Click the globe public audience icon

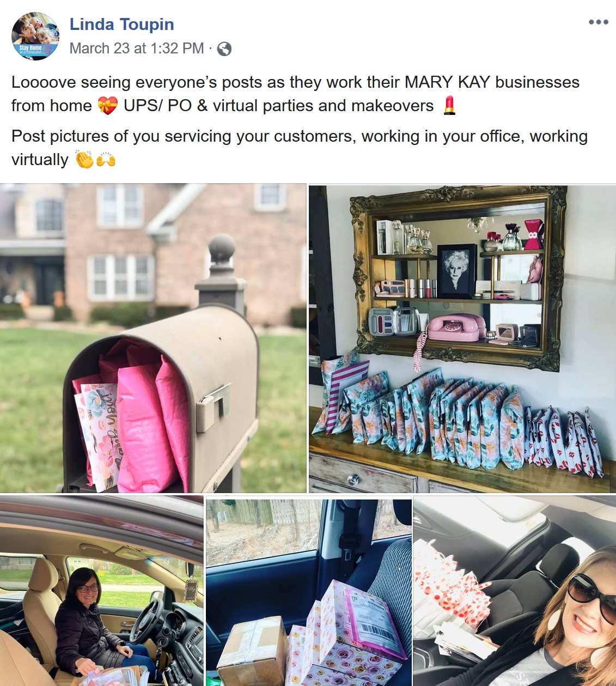coord(224,49)
